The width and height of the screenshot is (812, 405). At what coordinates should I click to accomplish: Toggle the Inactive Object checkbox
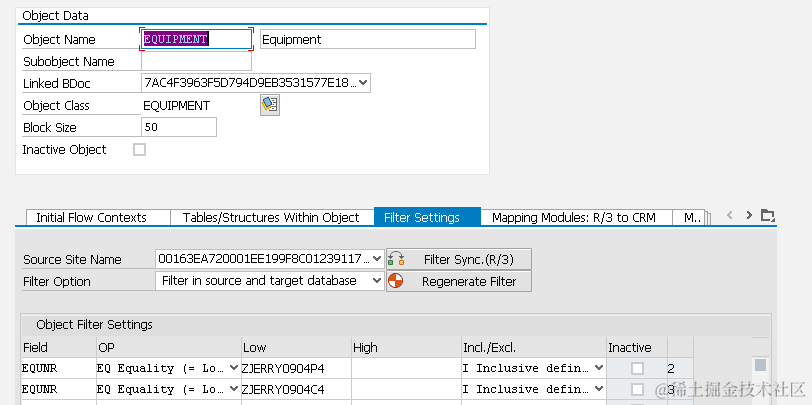[139, 150]
